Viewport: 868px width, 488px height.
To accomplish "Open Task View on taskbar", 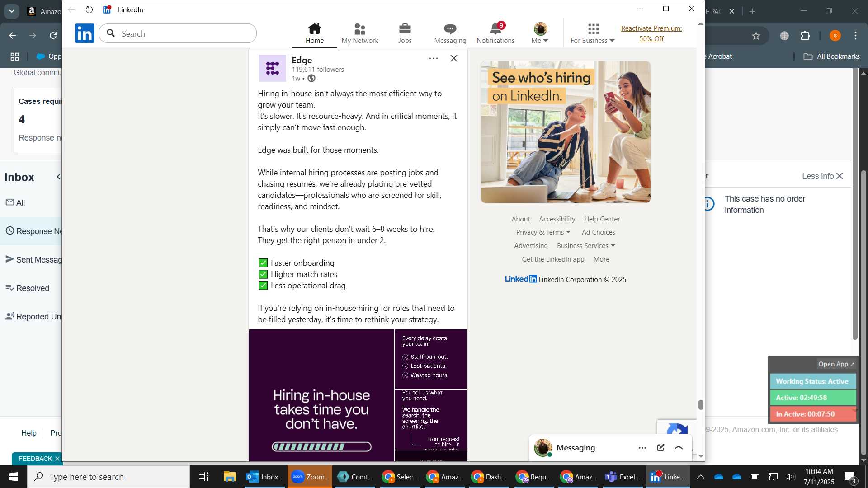I will click(203, 477).
